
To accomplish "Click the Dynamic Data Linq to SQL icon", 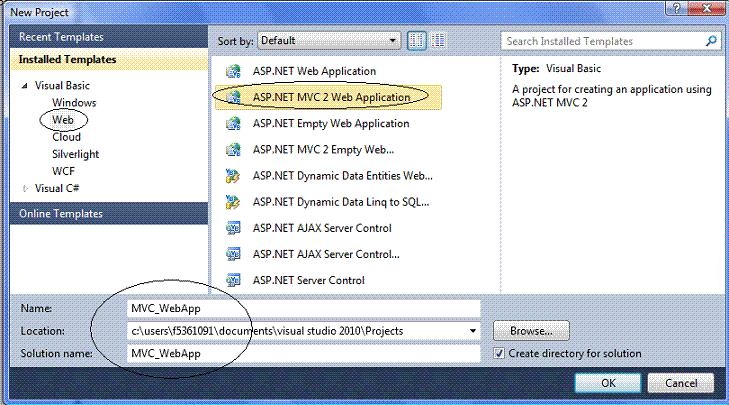I will pyautogui.click(x=233, y=202).
